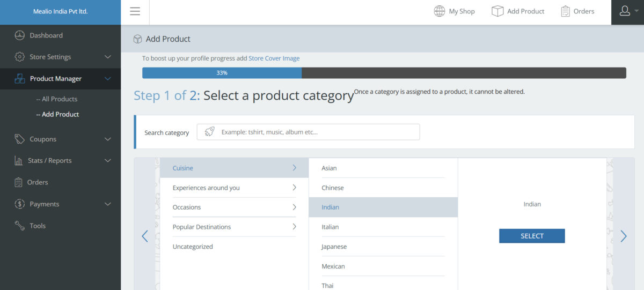Select Orders in the left sidebar
Image resolution: width=644 pixels, height=290 pixels.
(38, 182)
